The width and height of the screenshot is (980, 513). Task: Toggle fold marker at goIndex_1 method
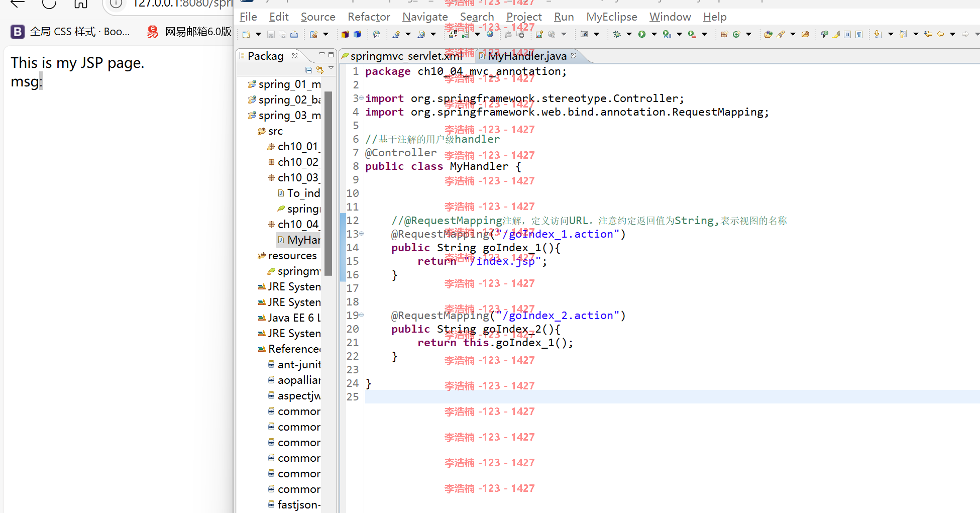tap(361, 234)
